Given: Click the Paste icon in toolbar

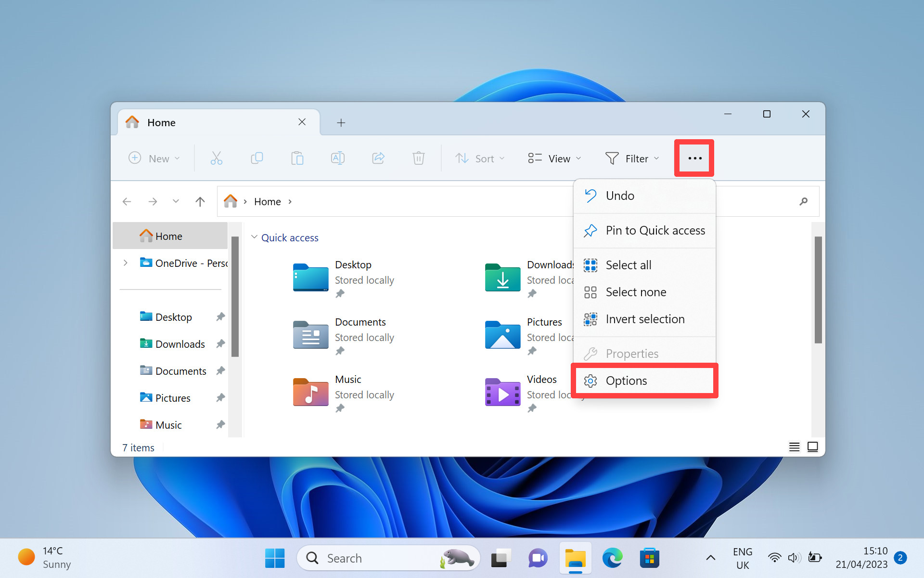Looking at the screenshot, I should click(297, 158).
